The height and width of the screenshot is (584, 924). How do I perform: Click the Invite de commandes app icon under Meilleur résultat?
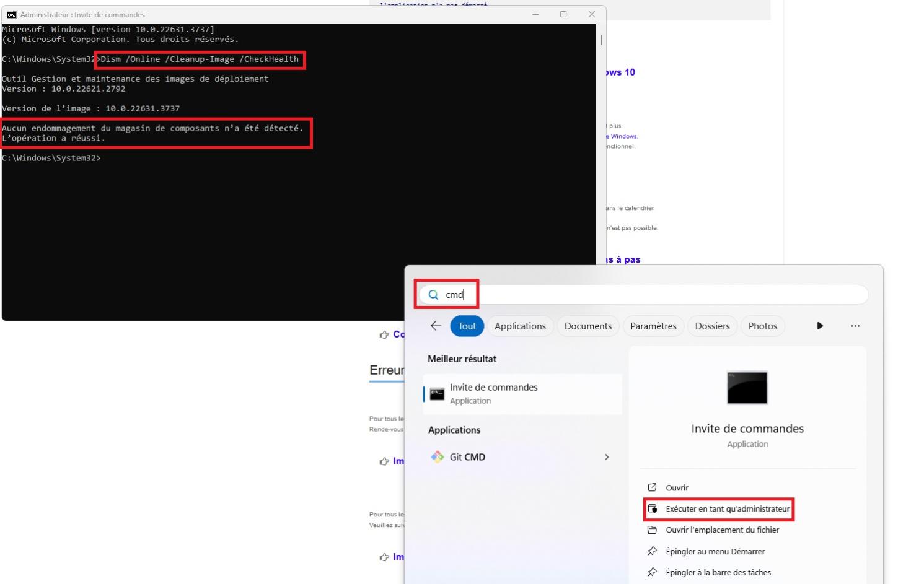[438, 393]
